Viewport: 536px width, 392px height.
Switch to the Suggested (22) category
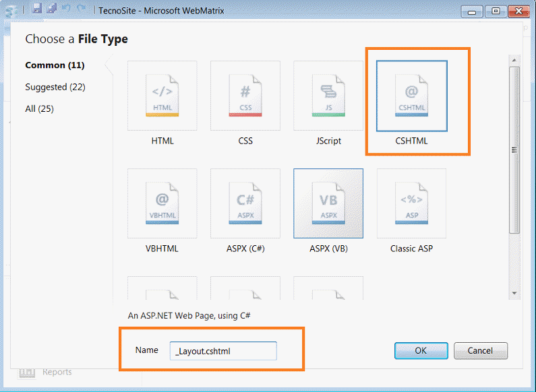(x=55, y=87)
